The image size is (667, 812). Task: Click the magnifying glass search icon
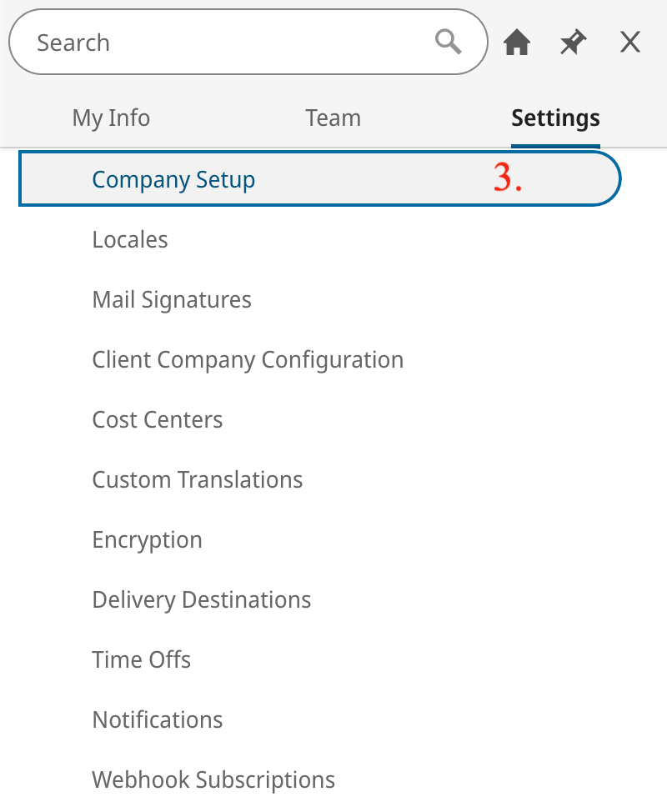[448, 42]
